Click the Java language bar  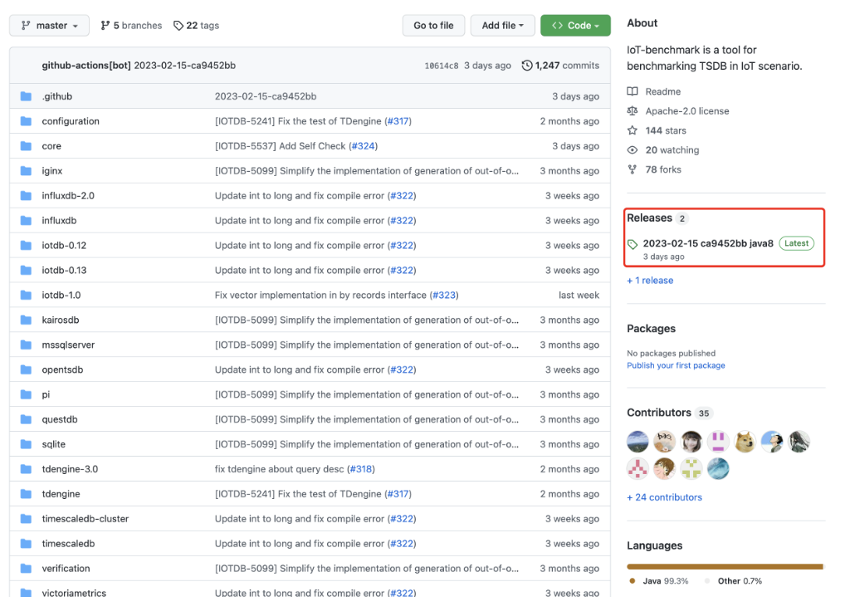point(724,566)
